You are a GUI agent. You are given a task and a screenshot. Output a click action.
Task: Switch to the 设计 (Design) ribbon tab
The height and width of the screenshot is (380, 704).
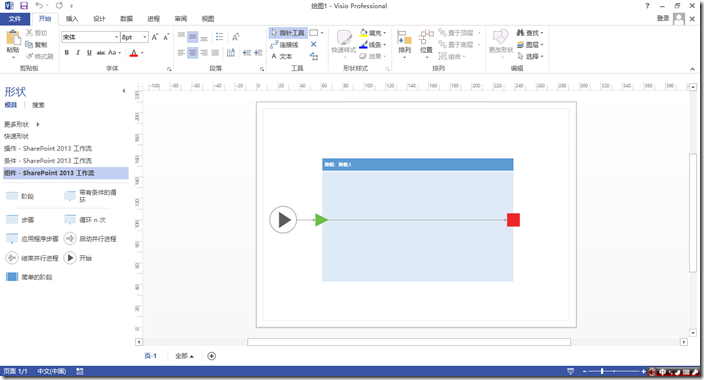pyautogui.click(x=99, y=18)
